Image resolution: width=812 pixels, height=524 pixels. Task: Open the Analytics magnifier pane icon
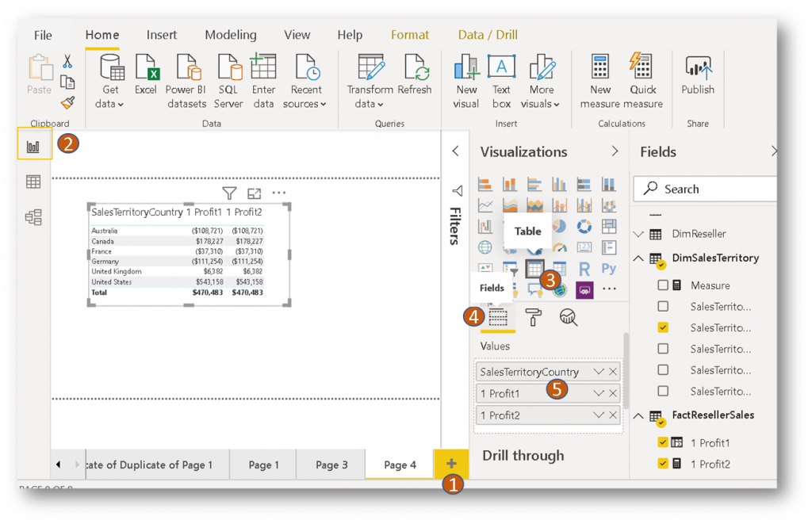click(x=568, y=318)
